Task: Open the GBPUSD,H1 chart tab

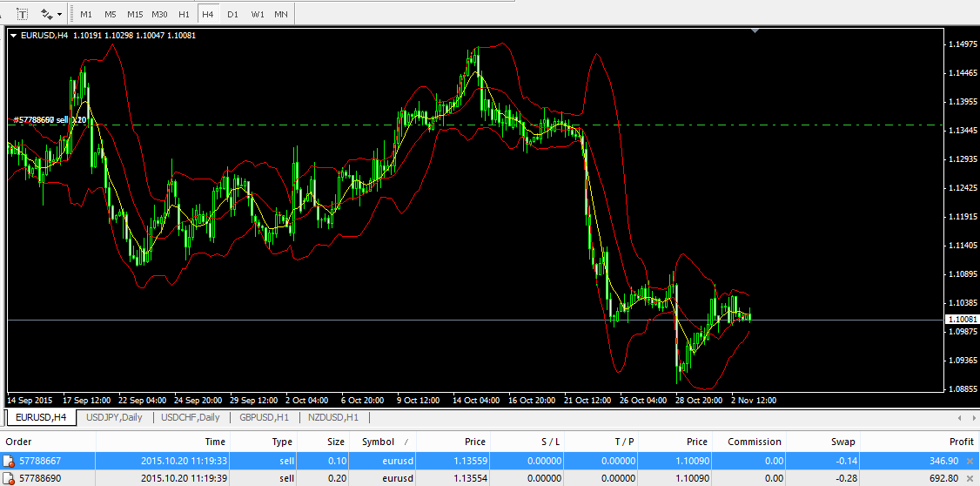Action: (264, 417)
